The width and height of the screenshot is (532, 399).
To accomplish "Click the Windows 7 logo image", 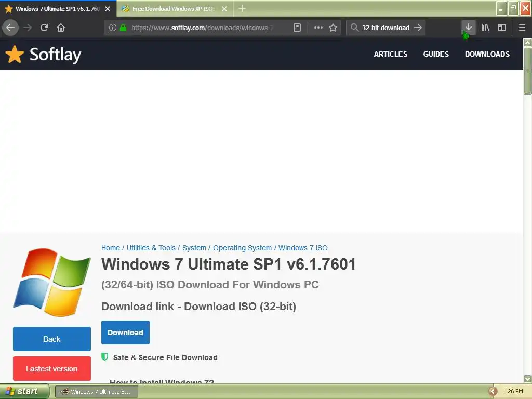I will [x=52, y=282].
